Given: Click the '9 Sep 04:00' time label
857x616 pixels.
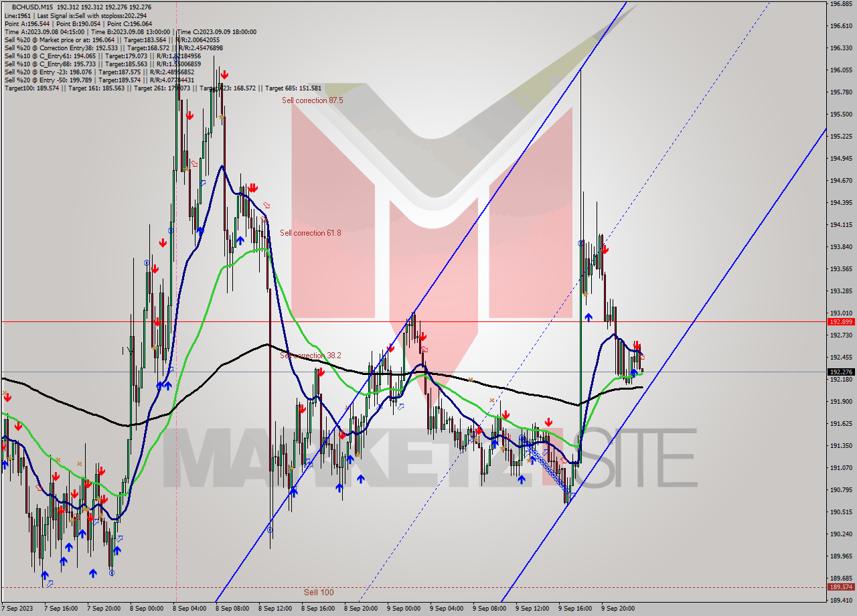Looking at the screenshot, I should point(447,609).
